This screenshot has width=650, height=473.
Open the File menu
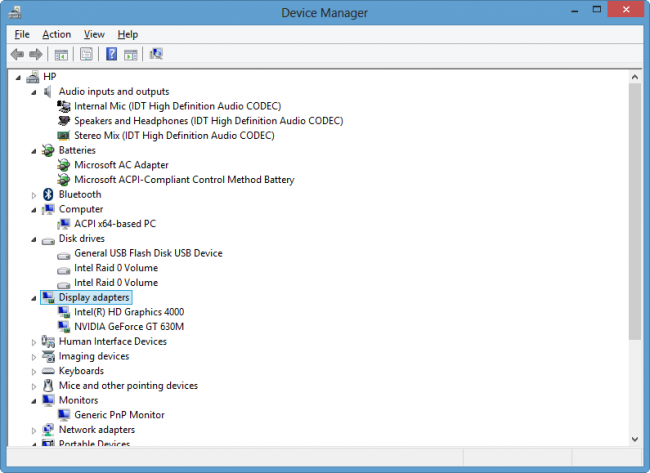click(x=22, y=34)
